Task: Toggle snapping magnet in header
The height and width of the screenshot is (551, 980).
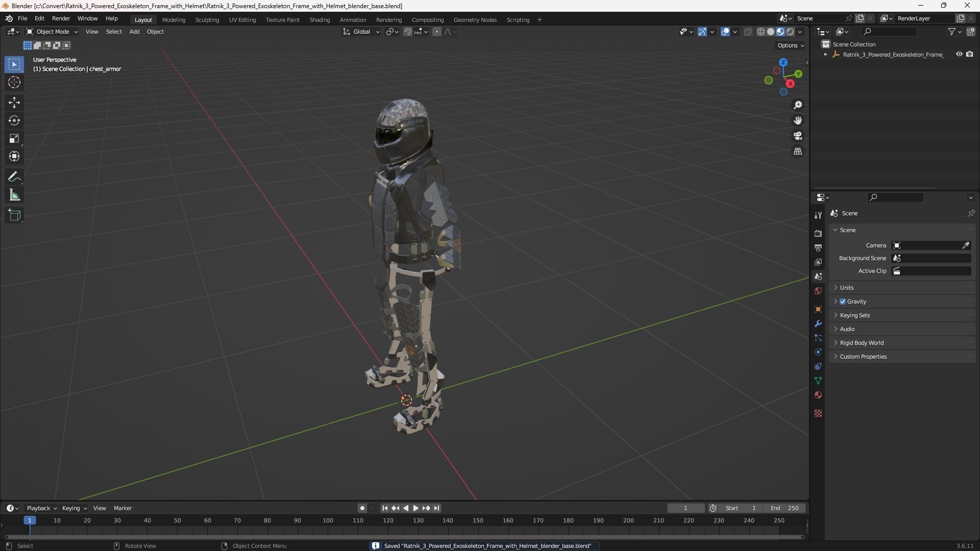Action: coord(408,32)
